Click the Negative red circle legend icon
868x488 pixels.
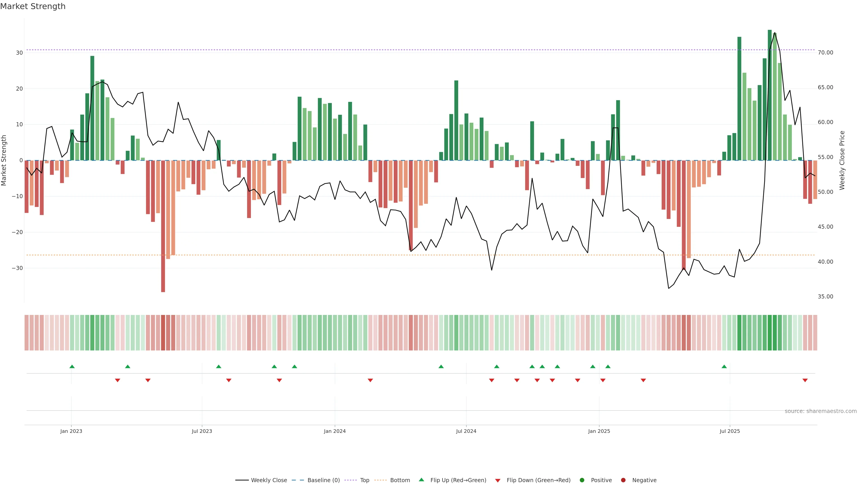click(623, 480)
